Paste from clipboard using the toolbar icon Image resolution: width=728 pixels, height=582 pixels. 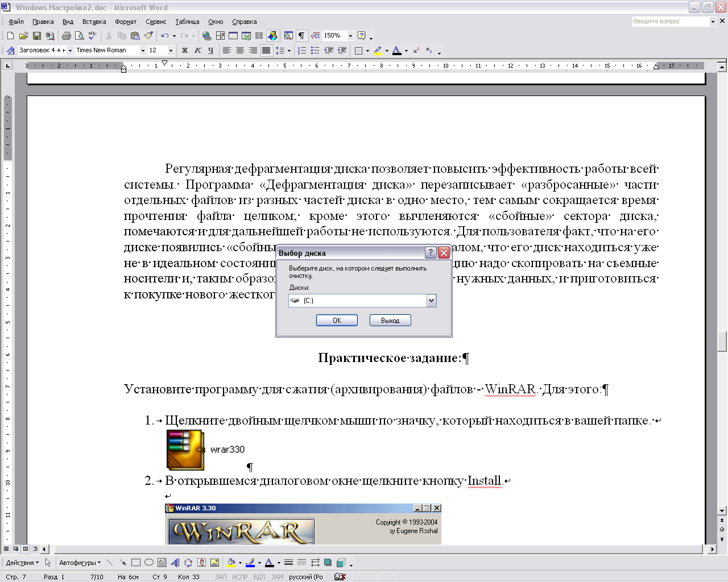tap(135, 36)
